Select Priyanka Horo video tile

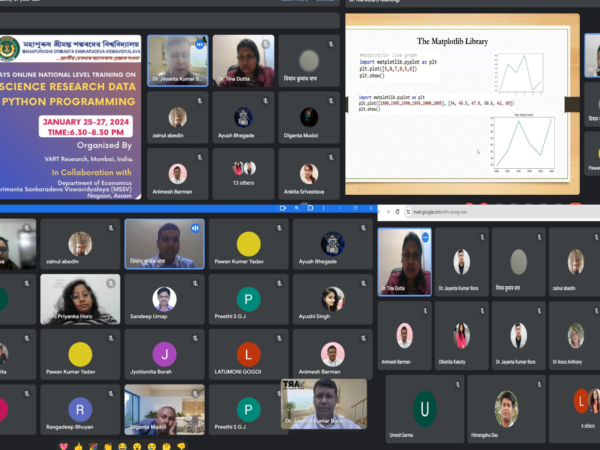pos(80,299)
